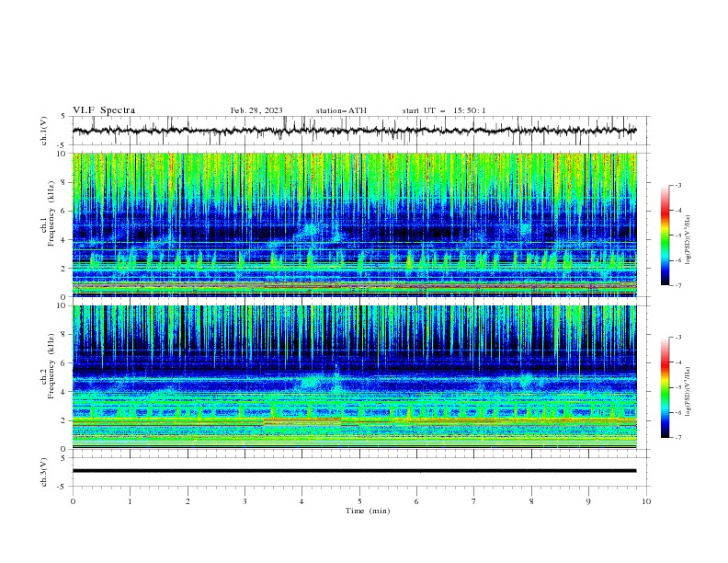The width and height of the screenshot is (728, 563).
Task: Click the "9" tick on the time axis
Action: coord(588,501)
